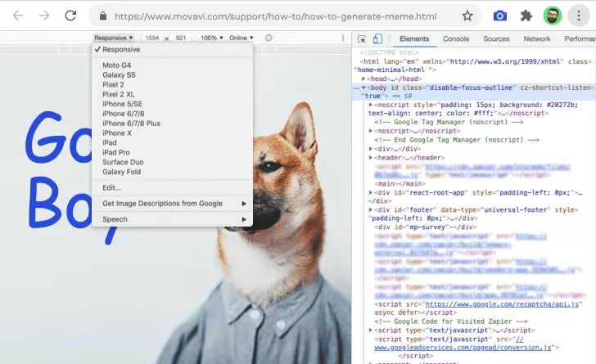Expand the react-root-app div node

click(371, 193)
